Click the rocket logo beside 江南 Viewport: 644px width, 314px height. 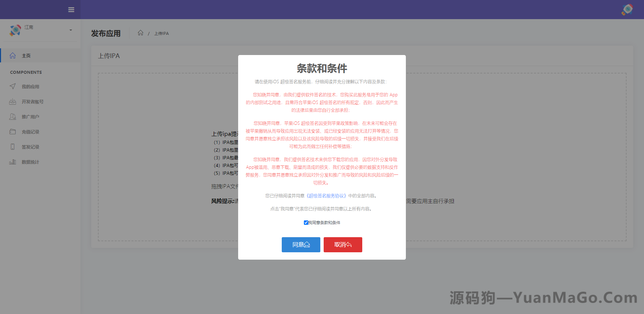point(15,30)
